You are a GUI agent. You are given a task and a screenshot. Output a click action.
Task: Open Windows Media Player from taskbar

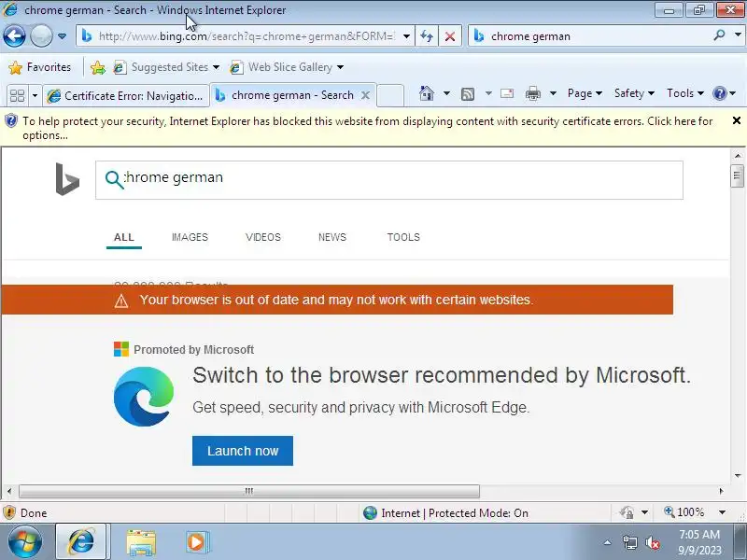(x=196, y=542)
